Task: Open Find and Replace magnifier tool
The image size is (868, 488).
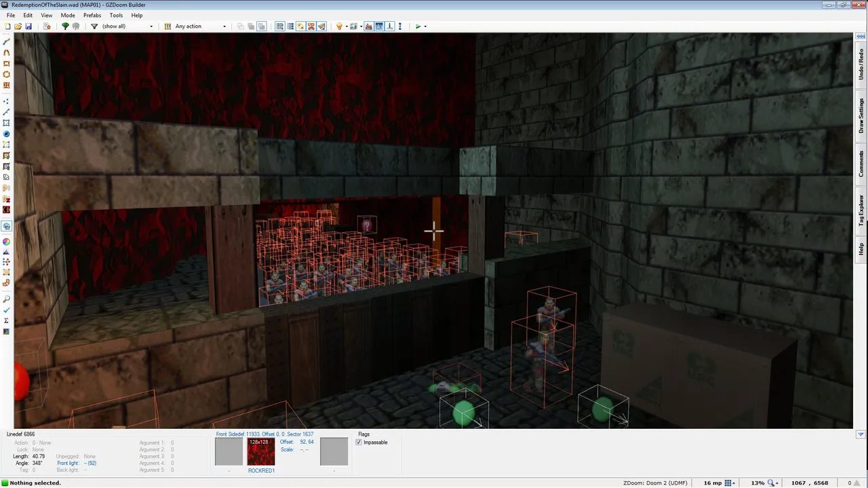Action: (x=7, y=299)
